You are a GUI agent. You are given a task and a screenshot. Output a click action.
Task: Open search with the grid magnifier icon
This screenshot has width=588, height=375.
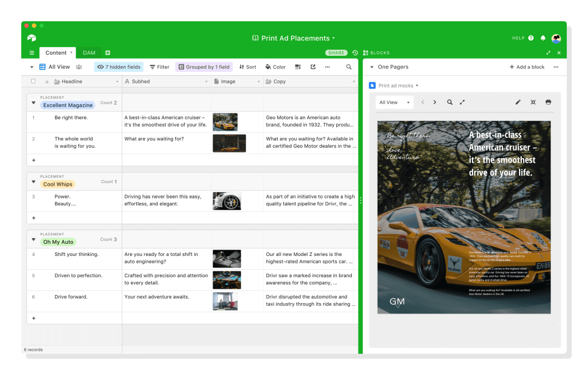(349, 67)
